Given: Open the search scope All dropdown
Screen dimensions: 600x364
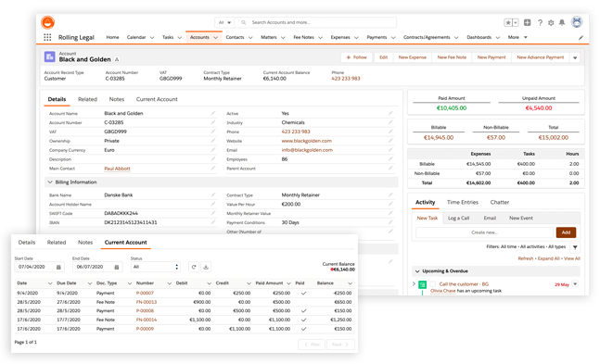Looking at the screenshot, I should [x=224, y=22].
